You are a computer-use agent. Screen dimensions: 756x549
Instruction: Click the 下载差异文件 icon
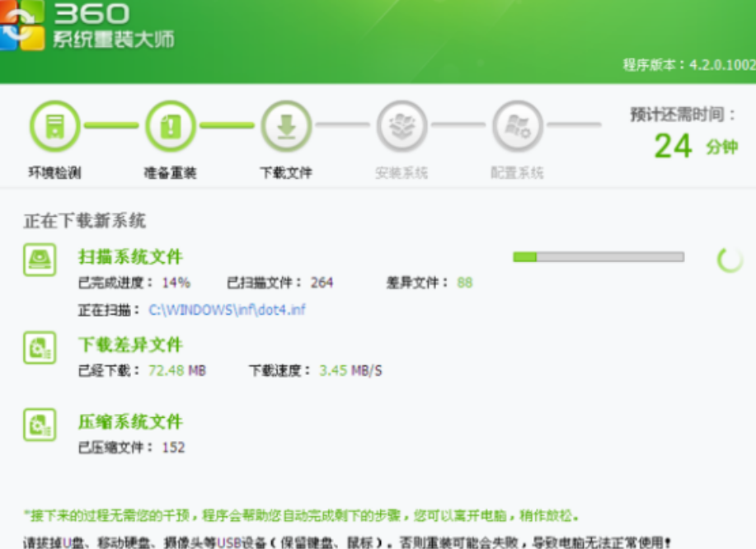(x=40, y=348)
